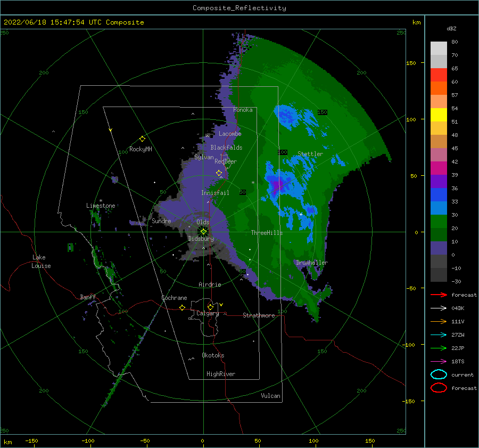Click the dBZ legend heading
This screenshot has width=479, height=448.
pos(451,28)
